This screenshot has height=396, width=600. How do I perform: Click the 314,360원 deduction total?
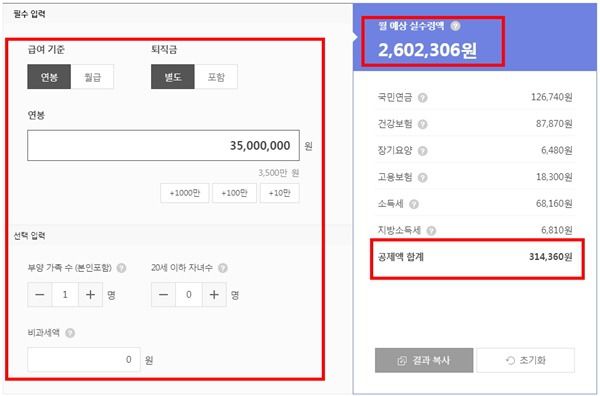[551, 257]
